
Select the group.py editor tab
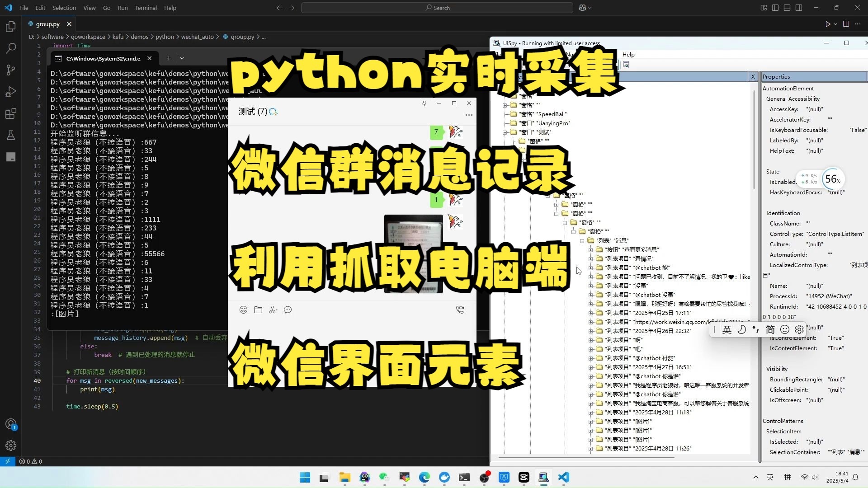pos(48,24)
